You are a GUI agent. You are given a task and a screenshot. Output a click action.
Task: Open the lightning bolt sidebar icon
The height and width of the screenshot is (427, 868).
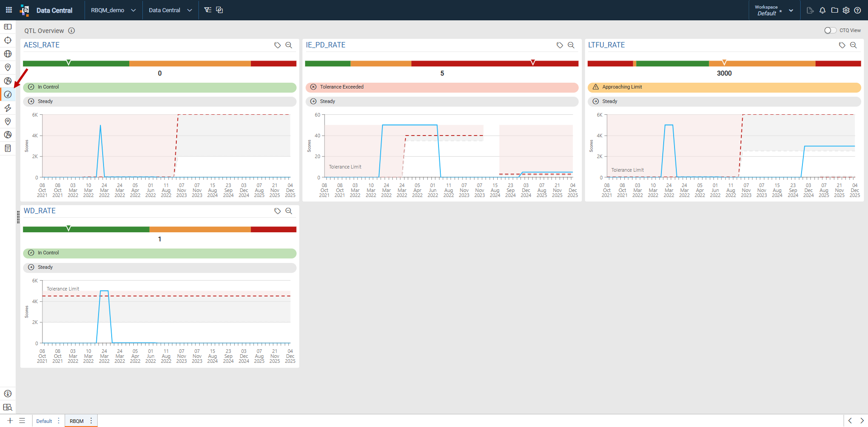point(8,108)
